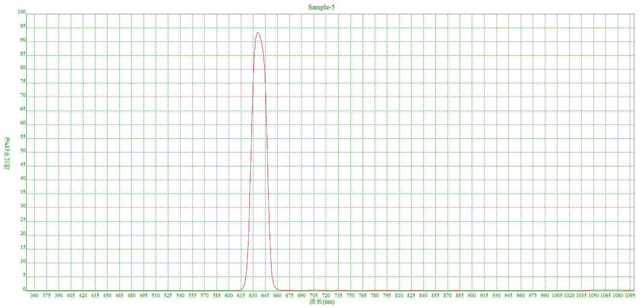Click the y-axis tick label 60
This screenshot has width=644, height=308.
point(23,123)
